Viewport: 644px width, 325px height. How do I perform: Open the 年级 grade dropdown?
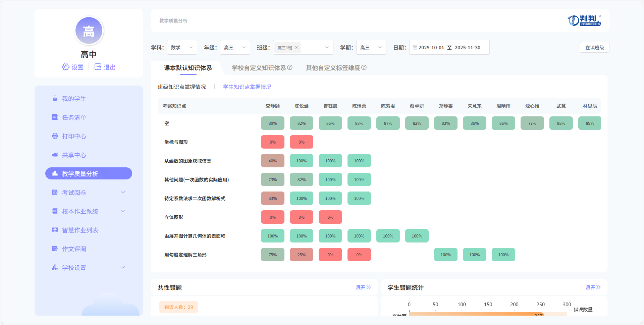point(235,48)
